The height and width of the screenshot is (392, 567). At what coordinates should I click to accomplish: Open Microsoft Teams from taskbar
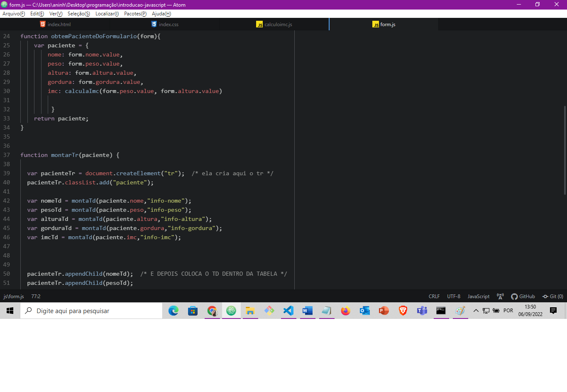tap(422, 311)
